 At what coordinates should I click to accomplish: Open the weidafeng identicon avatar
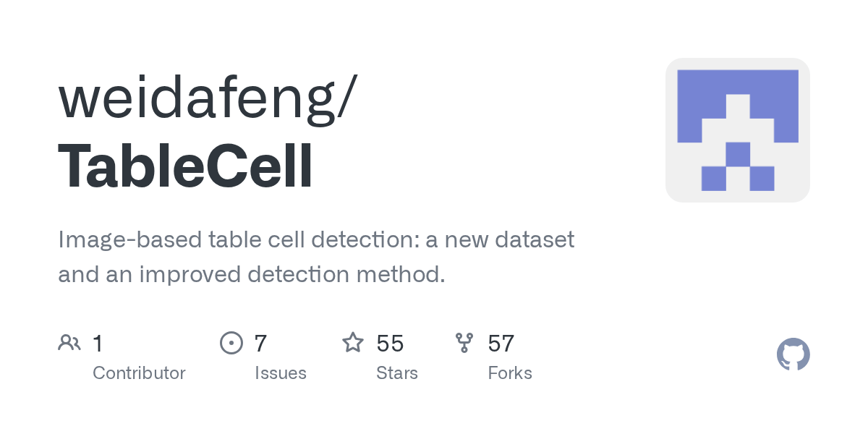coord(737,130)
